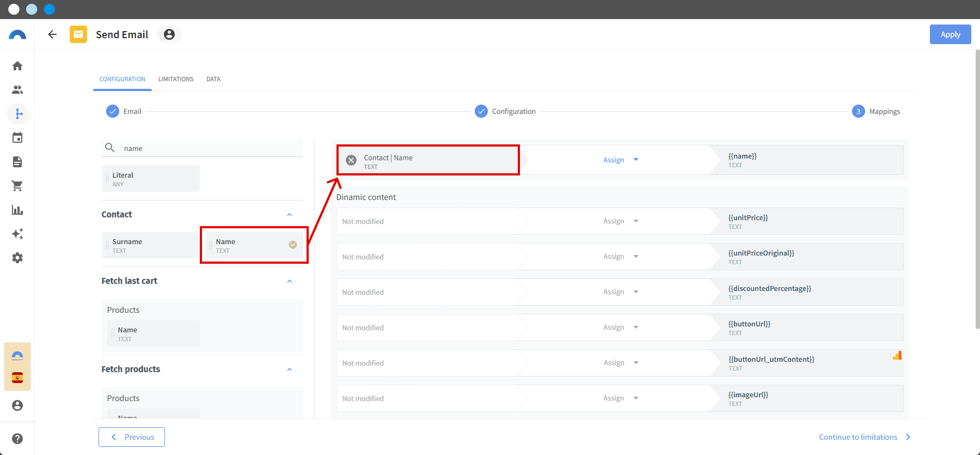Switch to the Data tab
Screen dimensions: 980x455
click(x=213, y=79)
